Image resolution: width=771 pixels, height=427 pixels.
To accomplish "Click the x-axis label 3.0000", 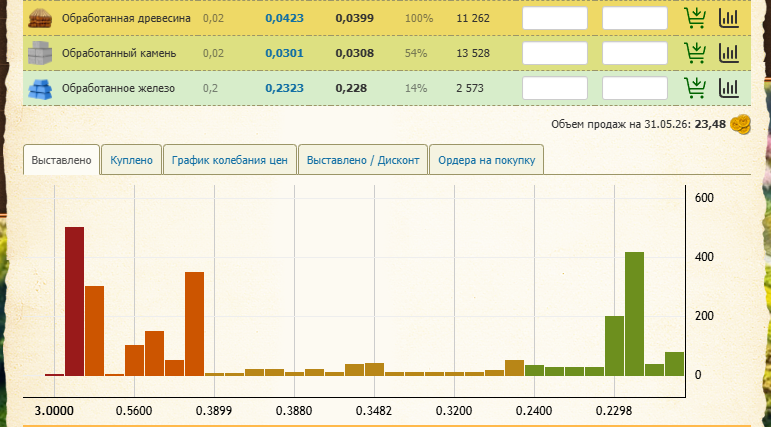I will [54, 411].
